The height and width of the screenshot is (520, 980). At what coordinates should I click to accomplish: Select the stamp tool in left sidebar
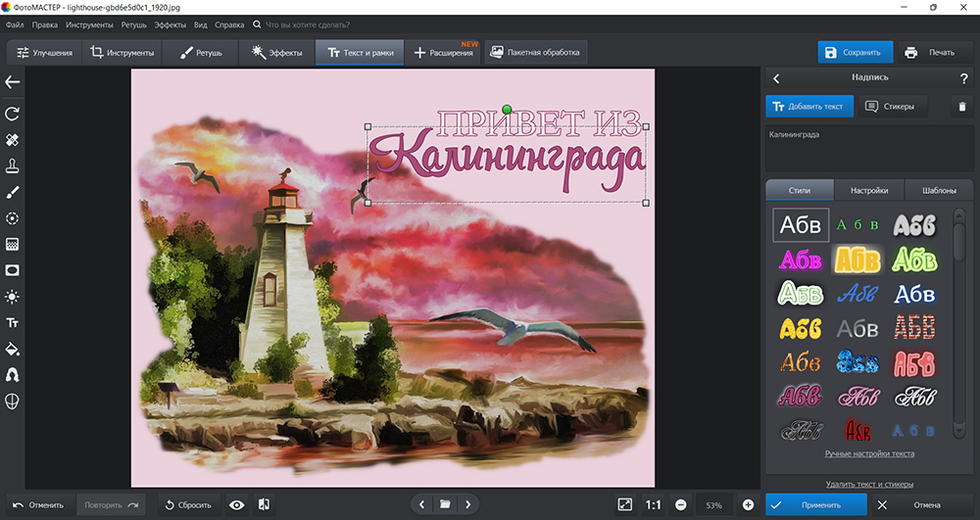coord(13,165)
